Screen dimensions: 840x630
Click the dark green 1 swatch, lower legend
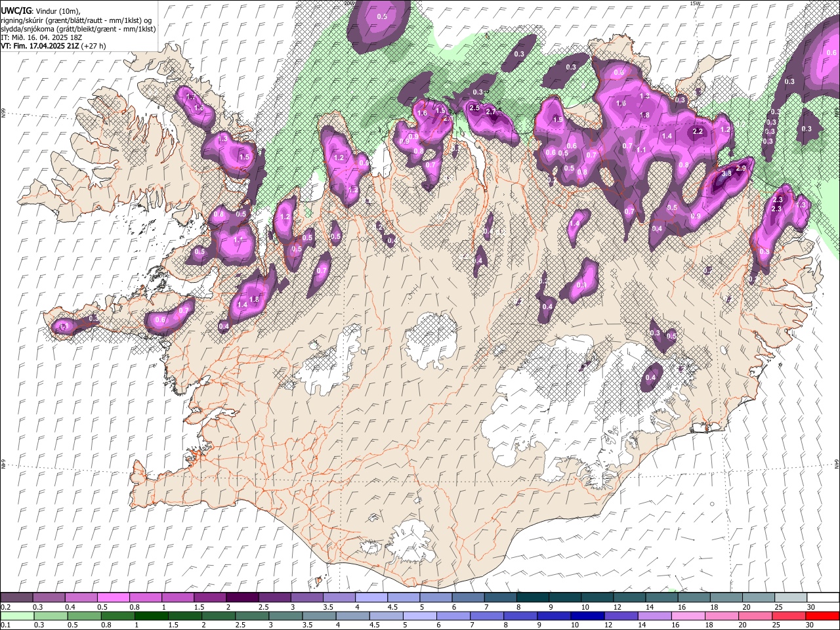pyautogui.click(x=151, y=616)
